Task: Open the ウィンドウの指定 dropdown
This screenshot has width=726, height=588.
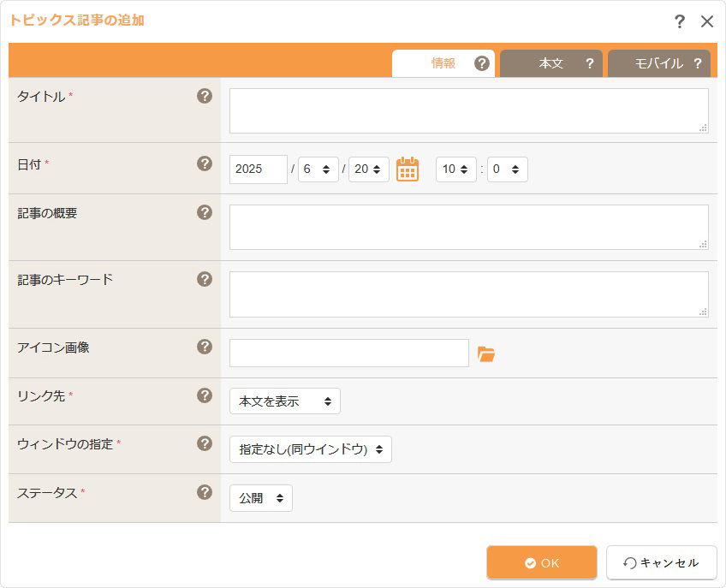Action: (311, 449)
